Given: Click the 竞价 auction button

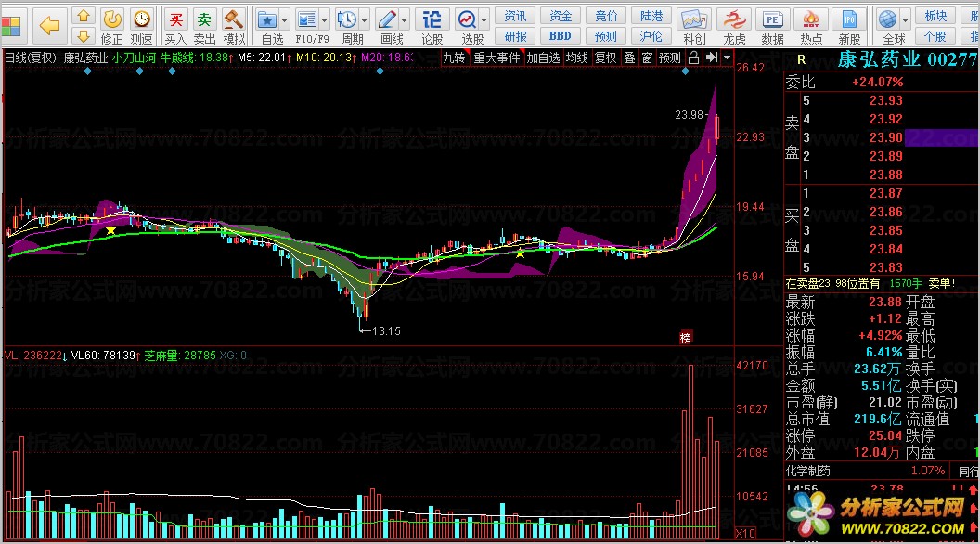Looking at the screenshot, I should coord(606,16).
